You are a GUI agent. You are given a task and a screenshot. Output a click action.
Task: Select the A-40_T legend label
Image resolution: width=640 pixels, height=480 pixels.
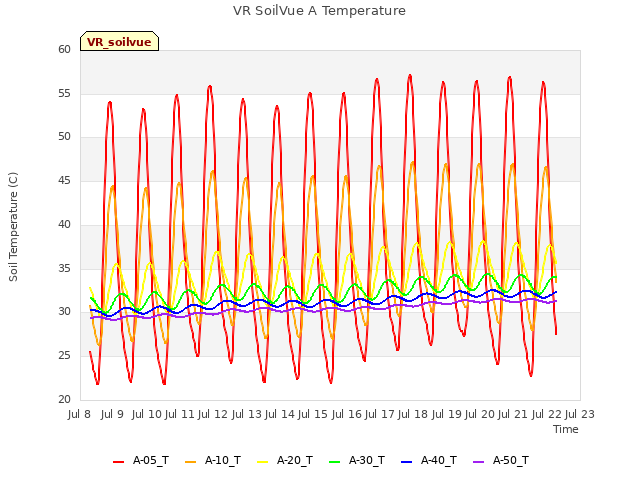click(439, 461)
